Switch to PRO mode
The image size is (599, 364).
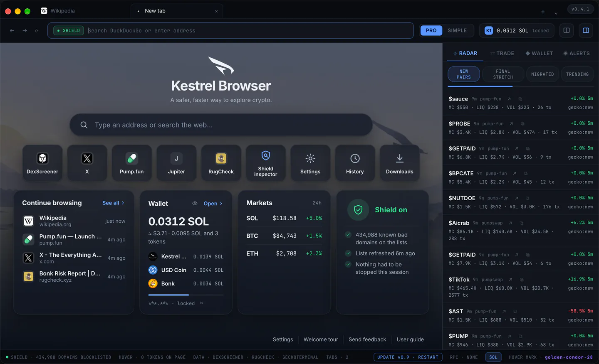(x=431, y=30)
